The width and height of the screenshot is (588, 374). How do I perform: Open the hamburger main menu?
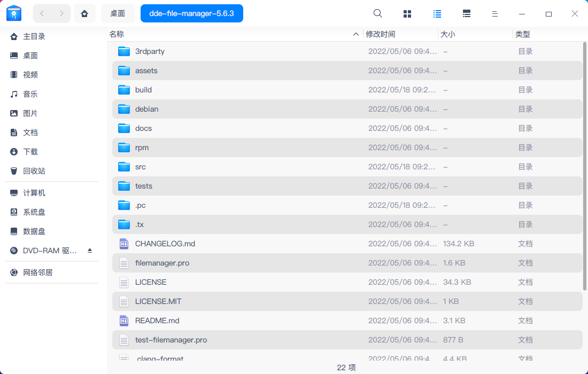click(495, 14)
